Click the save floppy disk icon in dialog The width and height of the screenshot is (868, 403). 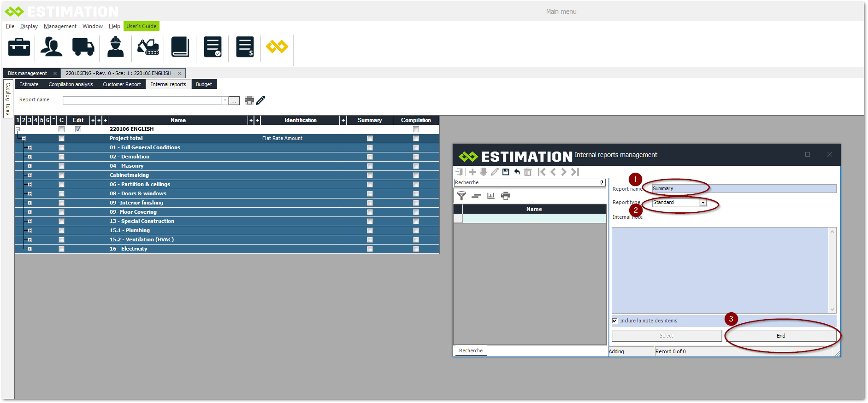pos(506,172)
